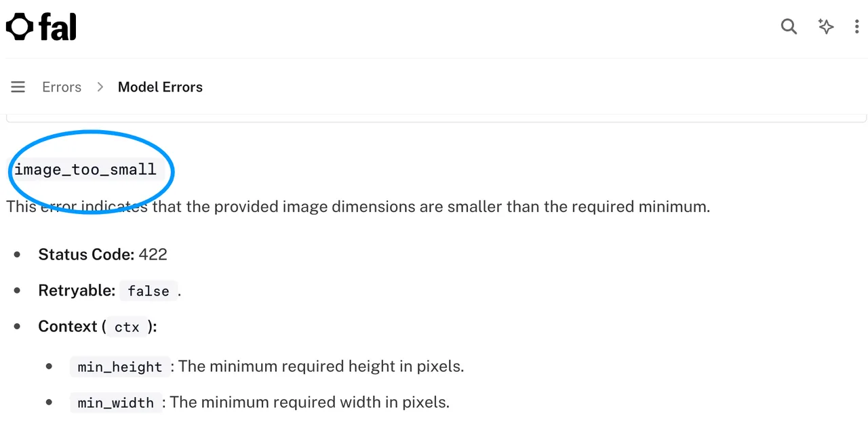Select the false inline code value
Viewport: 868px width, 433px height.
pos(149,291)
